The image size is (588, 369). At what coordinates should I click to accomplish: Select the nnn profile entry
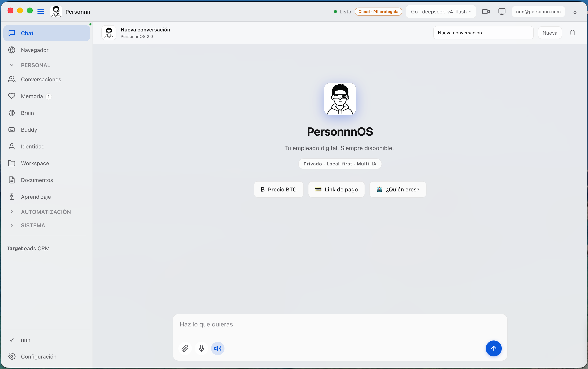pyautogui.click(x=47, y=340)
